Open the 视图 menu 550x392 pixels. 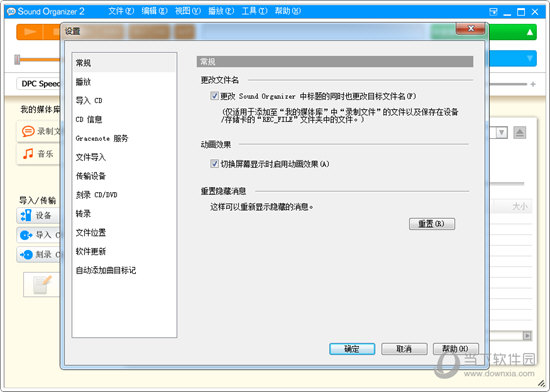[188, 11]
